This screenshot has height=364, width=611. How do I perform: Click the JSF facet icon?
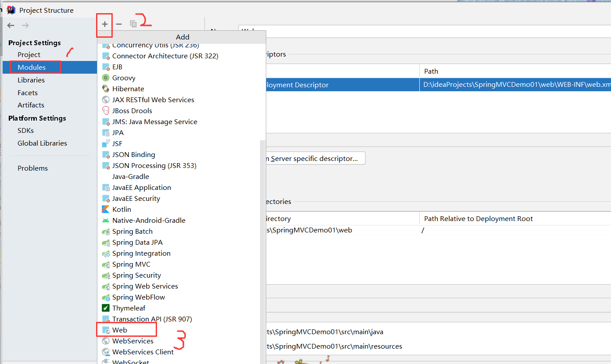coord(106,144)
